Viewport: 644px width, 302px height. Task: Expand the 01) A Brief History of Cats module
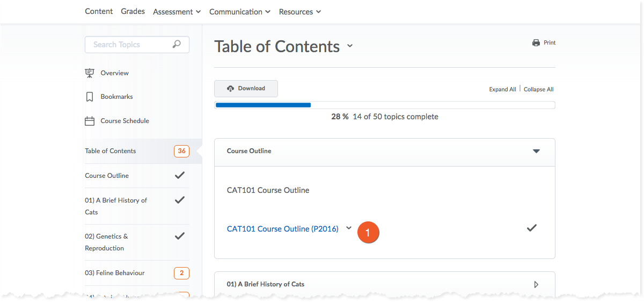(x=536, y=284)
